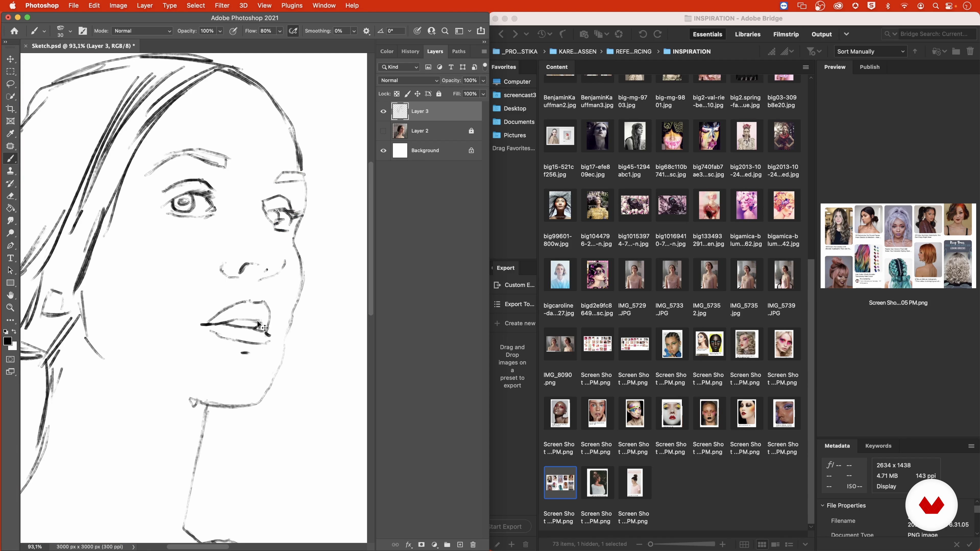Click the Home icon in options bar
The width and height of the screenshot is (980, 551).
14,31
